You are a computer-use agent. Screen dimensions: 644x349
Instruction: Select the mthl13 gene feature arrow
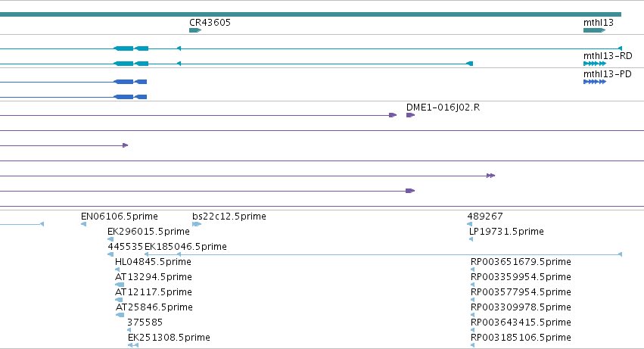(594, 30)
